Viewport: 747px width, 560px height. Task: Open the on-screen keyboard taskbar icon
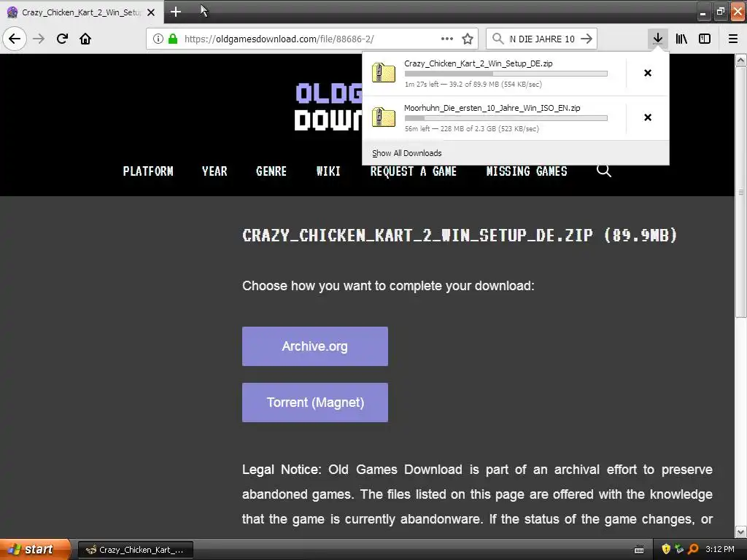[639, 550]
